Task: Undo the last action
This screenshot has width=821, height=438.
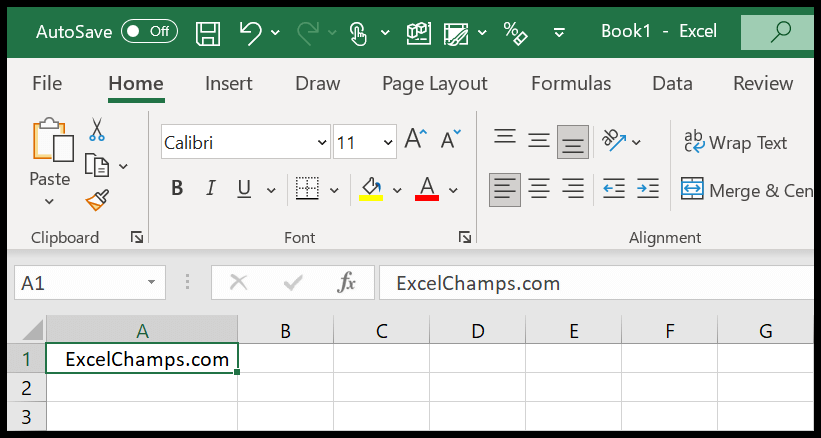Action: 250,32
